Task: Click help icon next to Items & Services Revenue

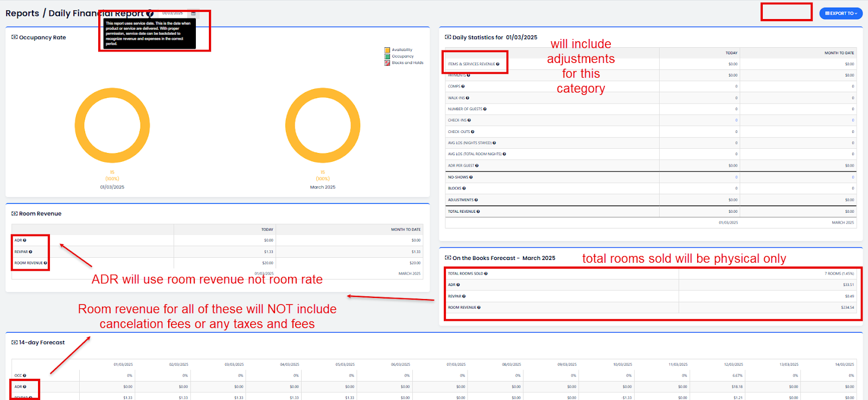Action: (497, 64)
